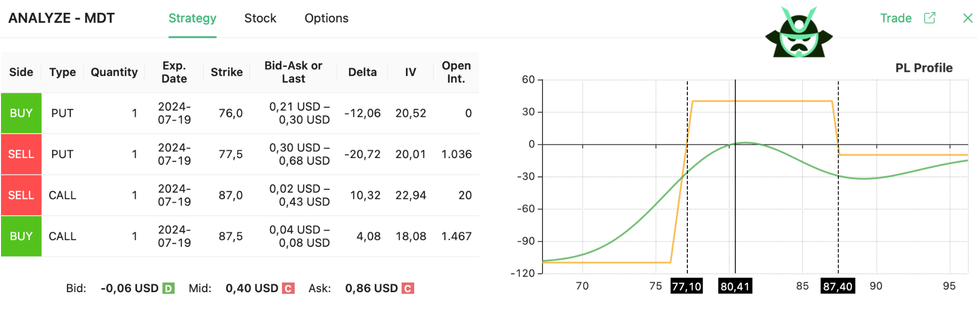Toggle the BUY side on the 76,0 put

click(x=21, y=113)
